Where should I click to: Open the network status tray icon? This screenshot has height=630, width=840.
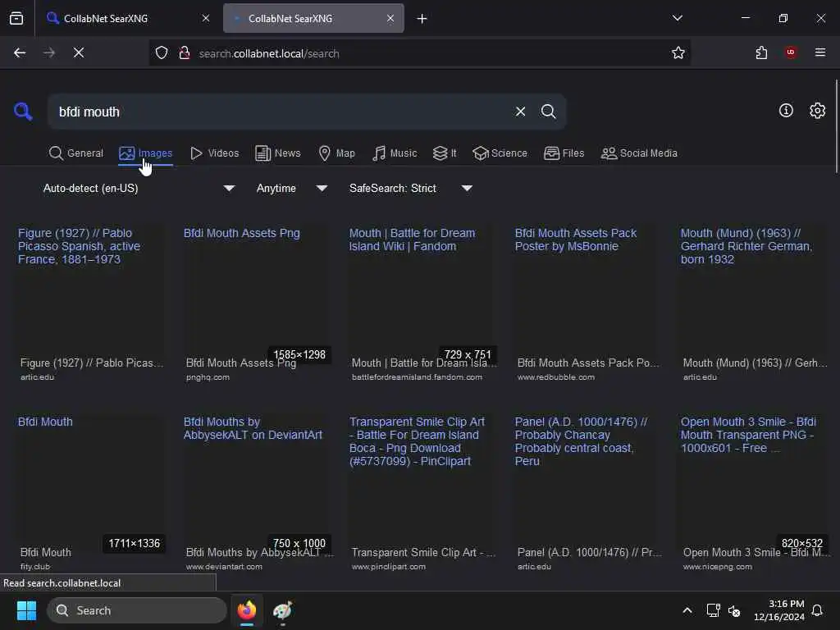click(713, 610)
